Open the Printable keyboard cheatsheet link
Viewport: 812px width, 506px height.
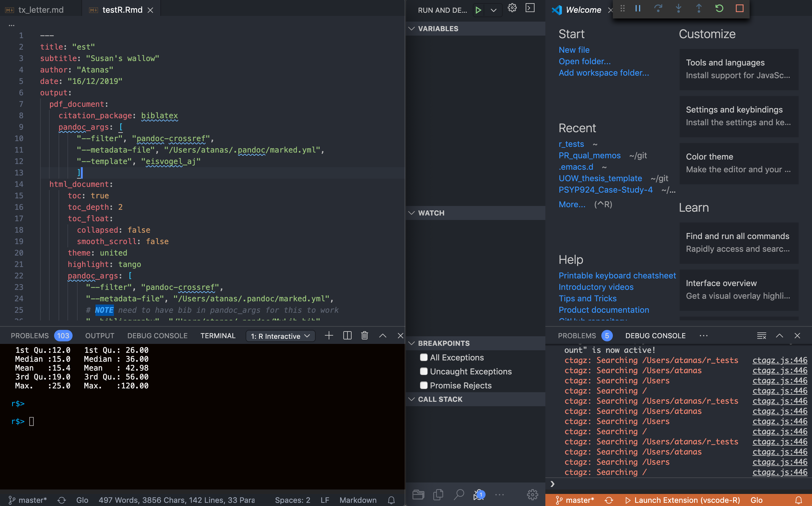(x=617, y=276)
